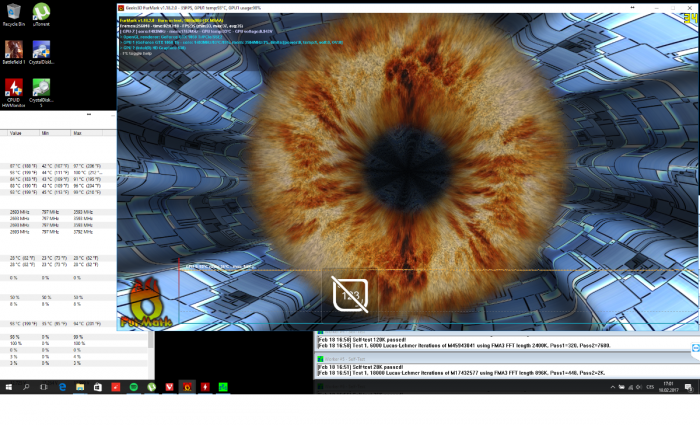The height and width of the screenshot is (425, 700).
Task: Open the Recycle Bin desktop icon
Action: pos(13,15)
